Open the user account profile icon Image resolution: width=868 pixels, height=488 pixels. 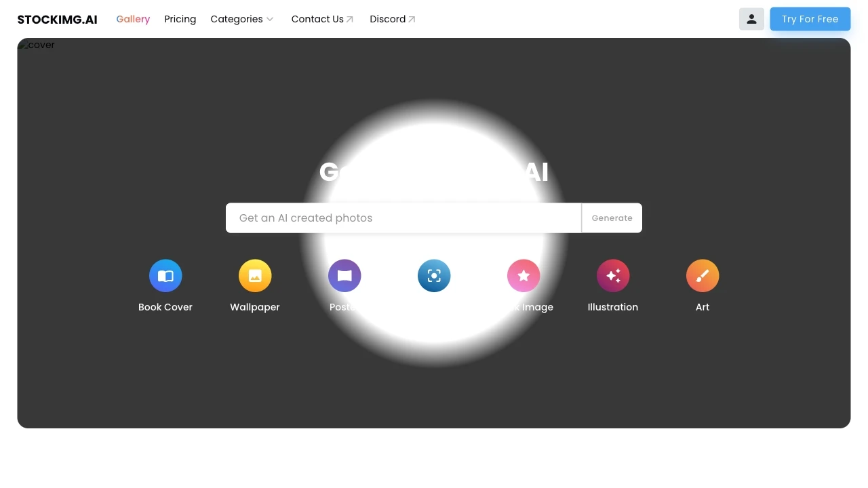(x=751, y=19)
